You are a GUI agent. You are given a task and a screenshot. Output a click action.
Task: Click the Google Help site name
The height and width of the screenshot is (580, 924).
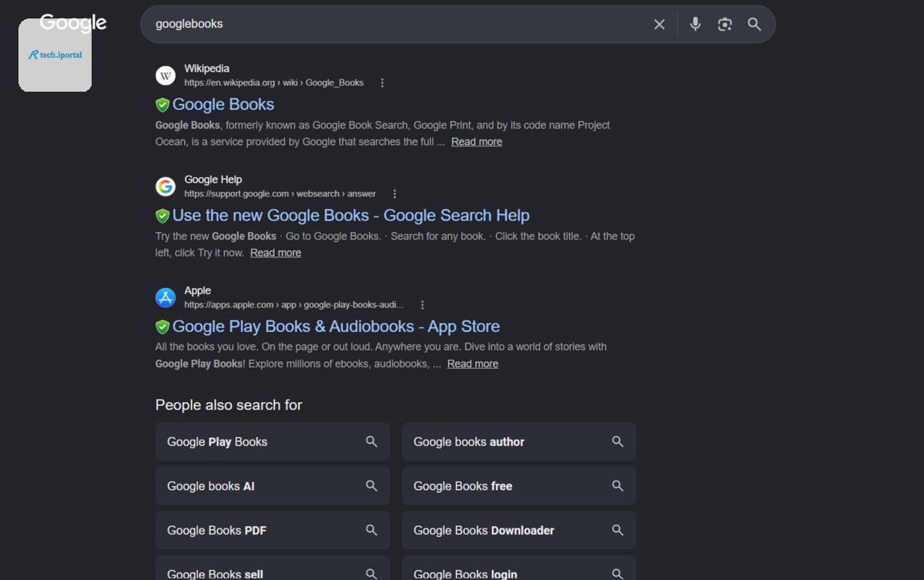click(213, 179)
